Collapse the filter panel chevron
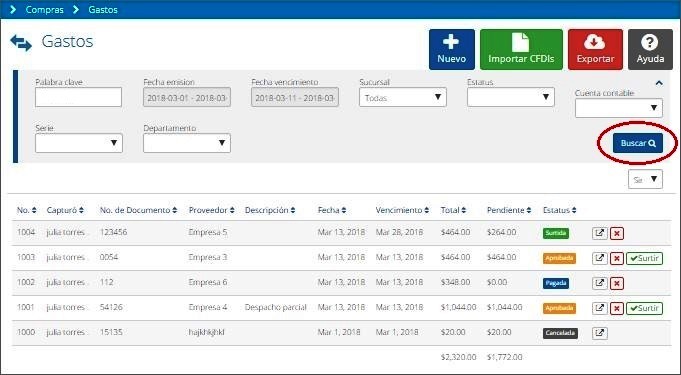The width and height of the screenshot is (681, 375). pyautogui.click(x=659, y=83)
